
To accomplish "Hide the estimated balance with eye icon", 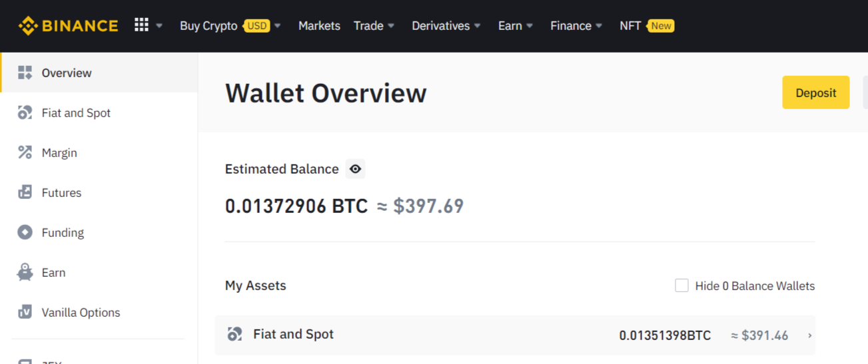I will (356, 169).
